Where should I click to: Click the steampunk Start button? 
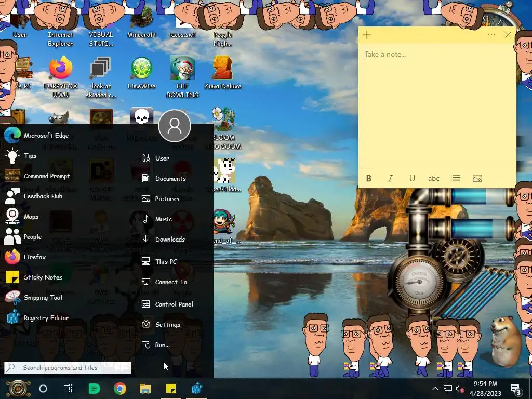(18, 389)
